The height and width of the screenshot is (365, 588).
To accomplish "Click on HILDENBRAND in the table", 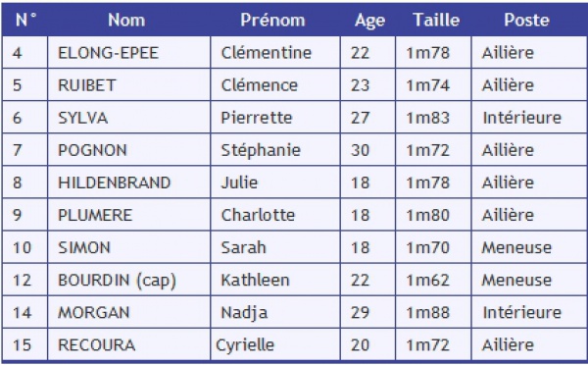I will tap(115, 182).
